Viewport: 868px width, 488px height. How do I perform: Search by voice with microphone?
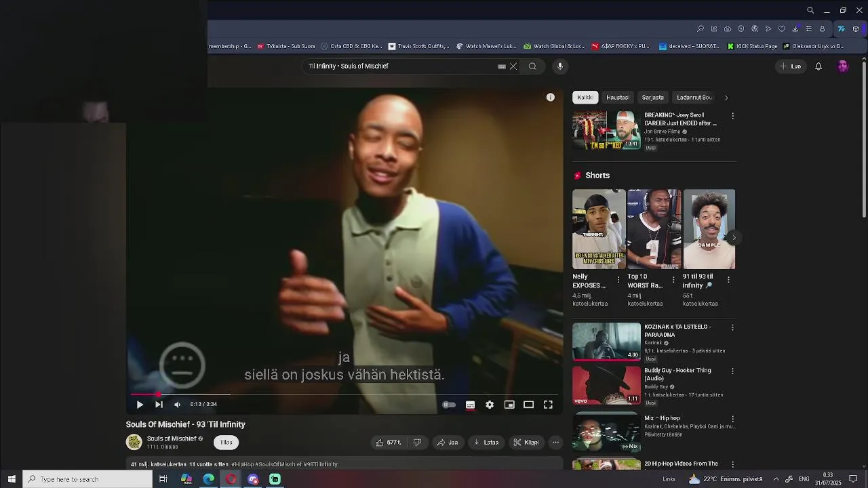tap(560, 66)
